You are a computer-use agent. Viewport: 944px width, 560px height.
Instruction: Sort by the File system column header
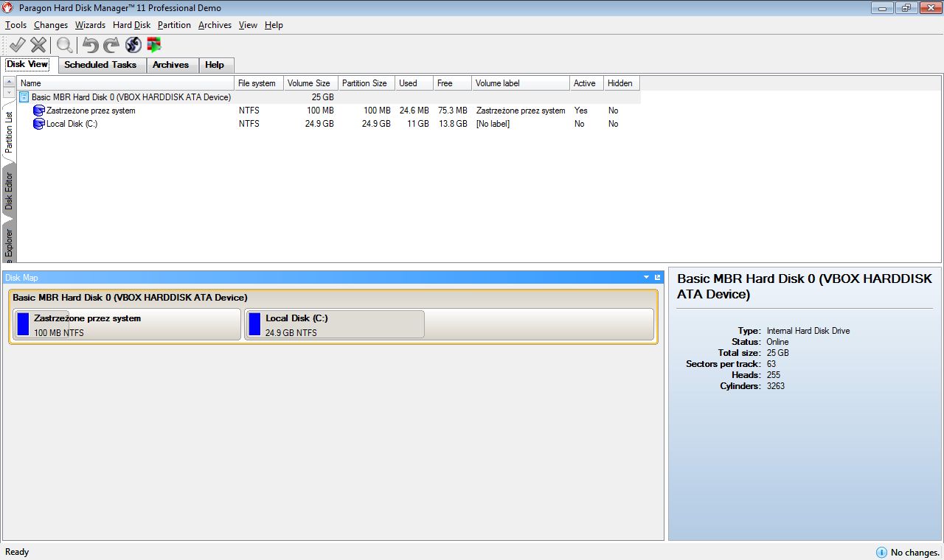259,83
